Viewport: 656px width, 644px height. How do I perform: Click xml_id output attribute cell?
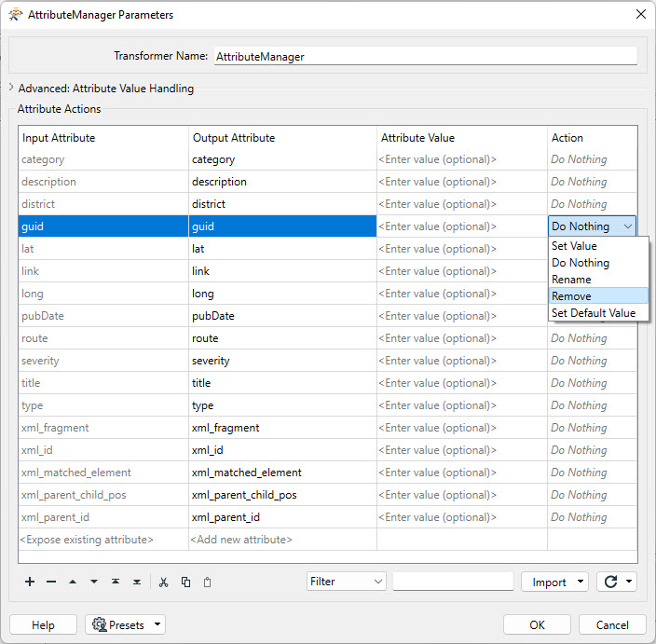pyautogui.click(x=282, y=450)
